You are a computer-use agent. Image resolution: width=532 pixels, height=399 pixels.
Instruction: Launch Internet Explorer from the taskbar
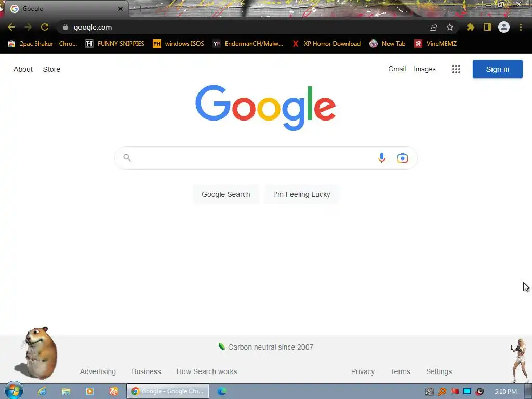coord(42,391)
